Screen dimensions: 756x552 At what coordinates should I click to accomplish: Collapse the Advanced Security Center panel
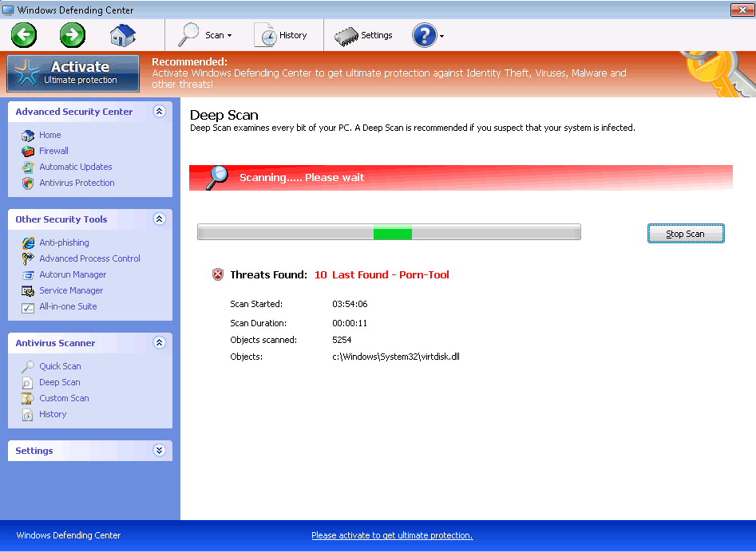tap(159, 112)
